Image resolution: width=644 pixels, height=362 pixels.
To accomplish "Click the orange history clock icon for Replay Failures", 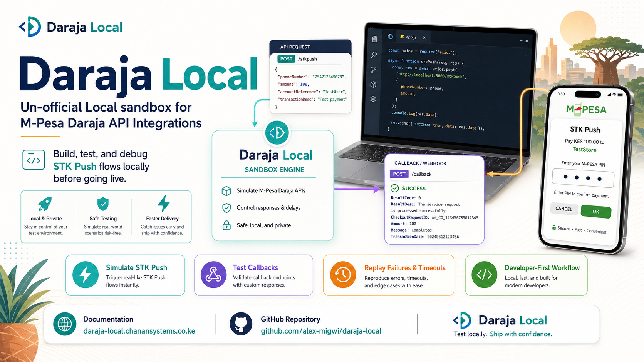I will point(343,275).
